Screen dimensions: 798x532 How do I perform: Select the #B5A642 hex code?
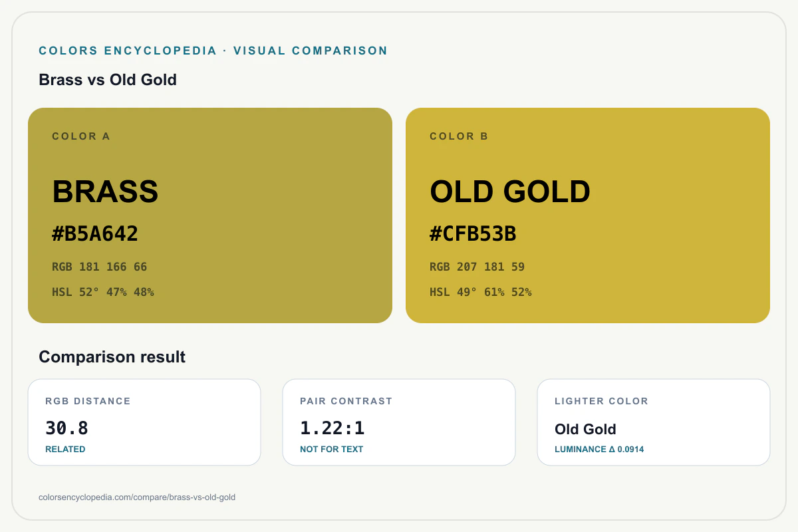[x=95, y=234]
